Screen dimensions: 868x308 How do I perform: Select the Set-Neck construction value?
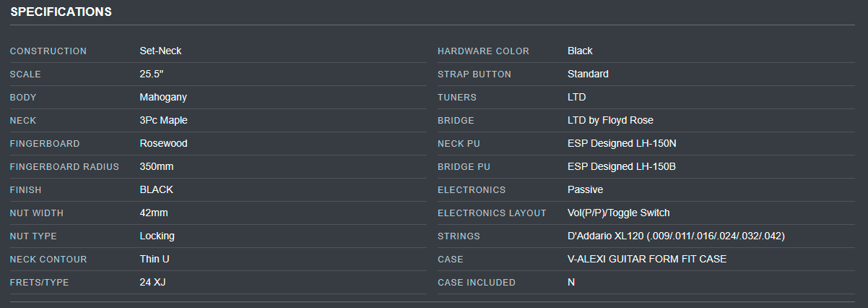pyautogui.click(x=160, y=51)
